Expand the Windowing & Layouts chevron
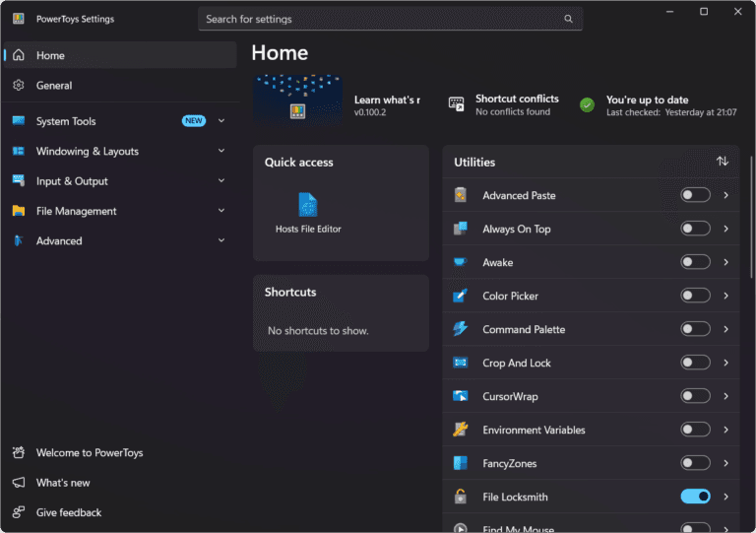Screen dimensions: 756x533 221,151
